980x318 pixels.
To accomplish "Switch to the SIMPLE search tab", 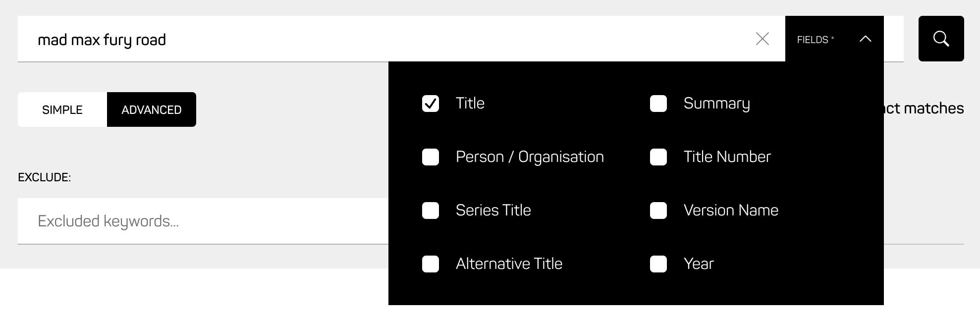I will (x=62, y=109).
